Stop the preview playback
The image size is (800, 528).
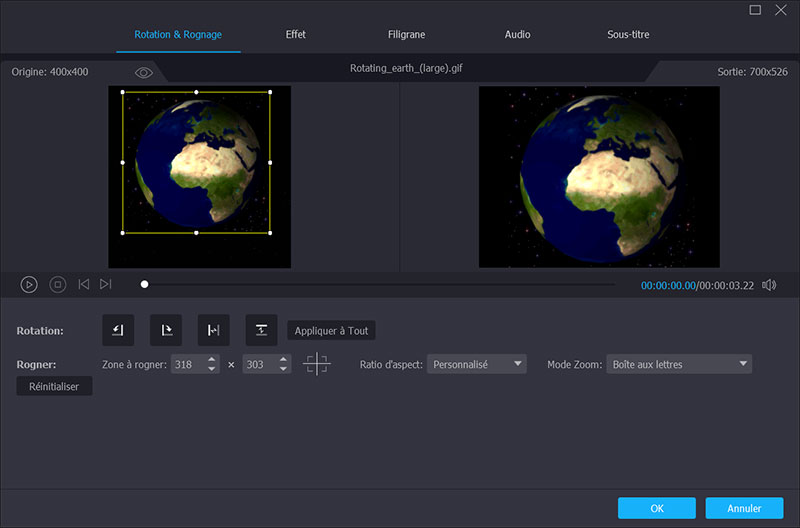[58, 285]
